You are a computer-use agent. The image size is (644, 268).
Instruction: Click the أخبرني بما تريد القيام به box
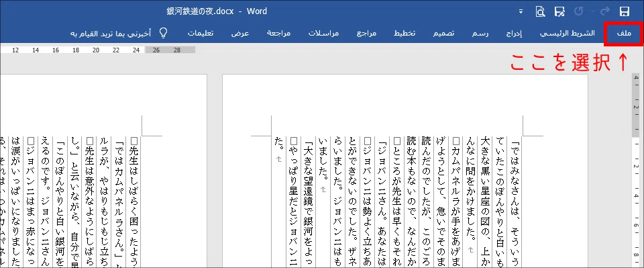111,34
